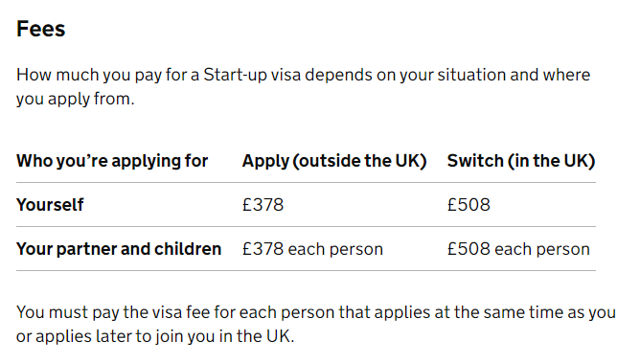Image resolution: width=640 pixels, height=364 pixels.
Task: Click the words 'you apply from.'
Action: point(75,100)
